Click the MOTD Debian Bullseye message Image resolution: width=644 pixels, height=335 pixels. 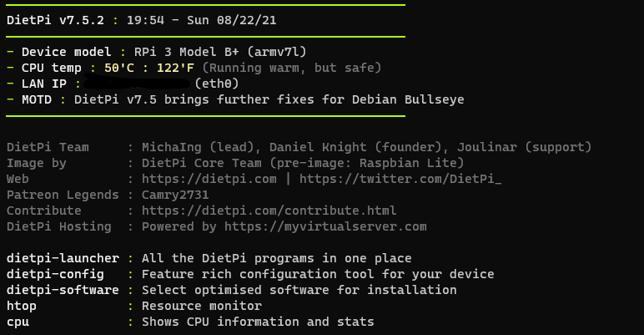point(269,99)
